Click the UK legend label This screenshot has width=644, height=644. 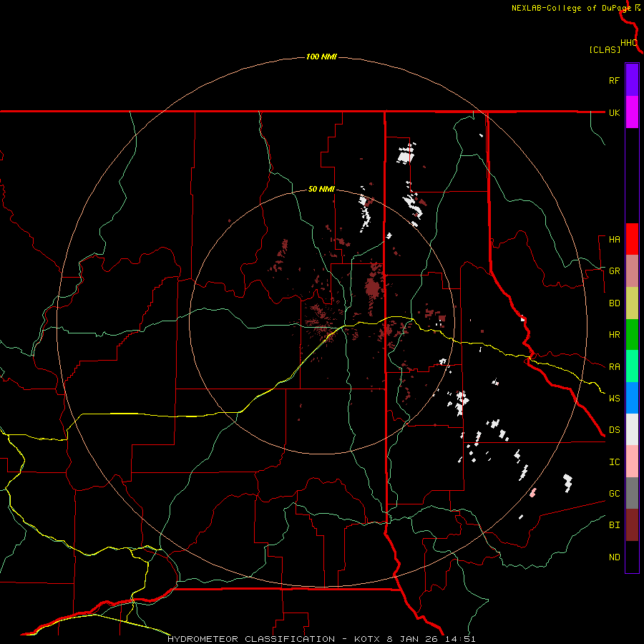click(614, 112)
